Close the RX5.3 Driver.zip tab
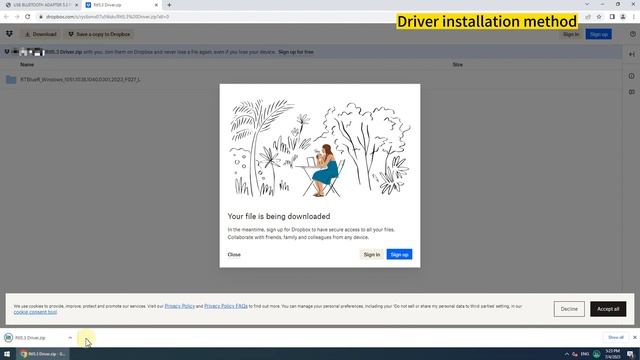 click(x=156, y=5)
